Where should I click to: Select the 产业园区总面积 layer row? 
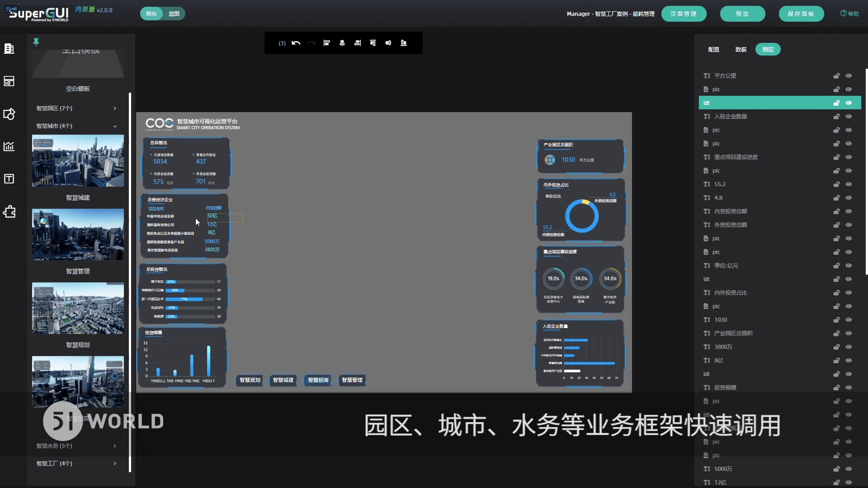(x=780, y=333)
